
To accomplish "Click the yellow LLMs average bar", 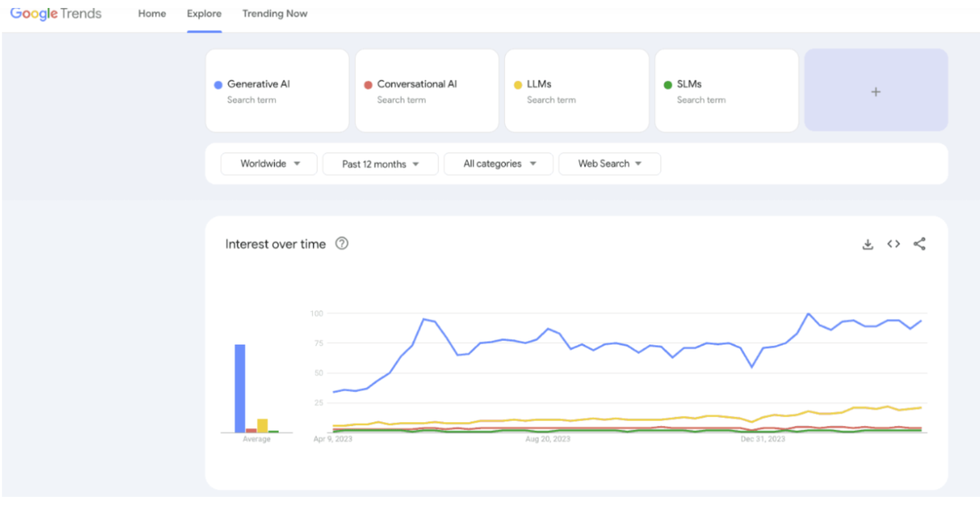I will [x=262, y=426].
